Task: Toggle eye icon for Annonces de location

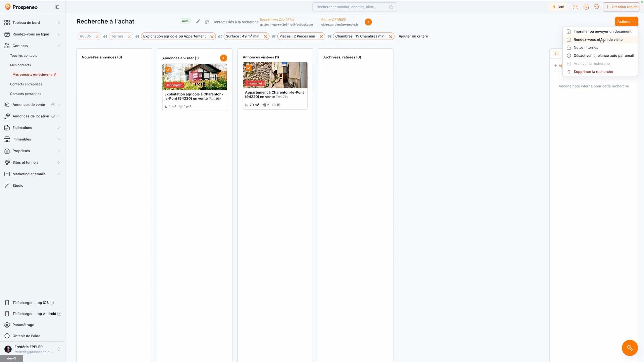Action: [x=53, y=116]
